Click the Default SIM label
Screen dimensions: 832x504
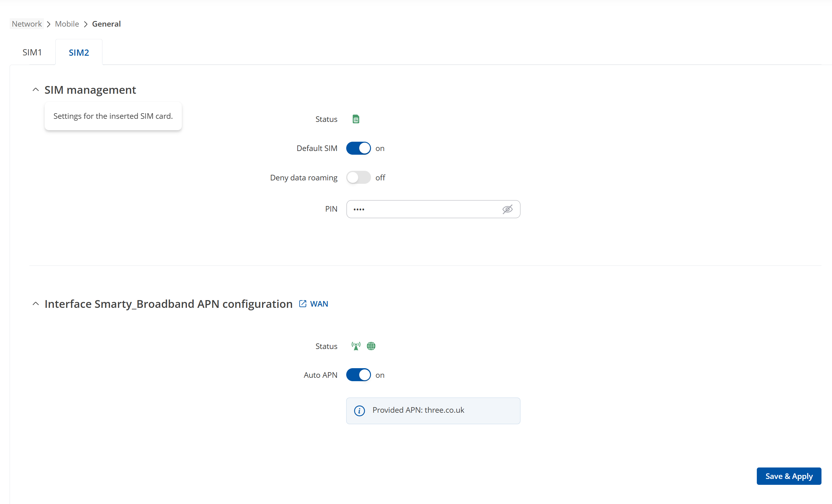tap(317, 148)
